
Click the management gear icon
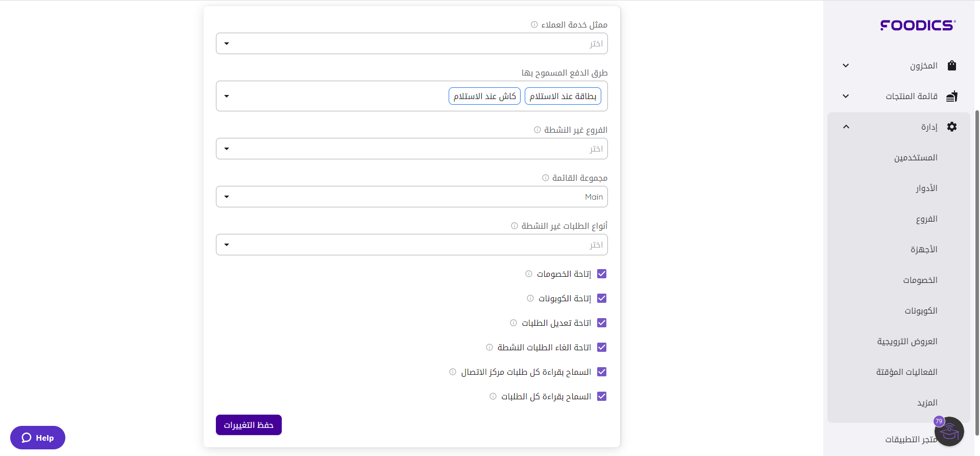(x=951, y=127)
